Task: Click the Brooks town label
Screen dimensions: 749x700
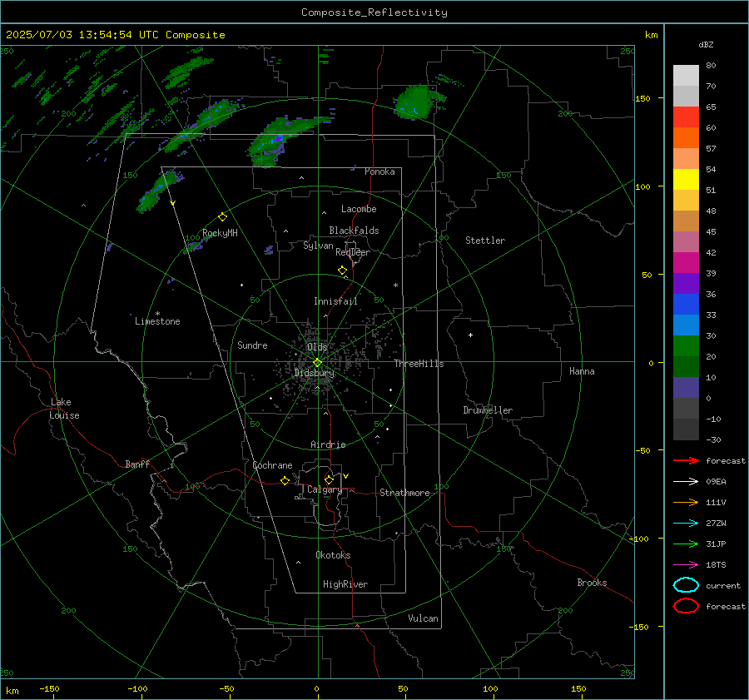Action: (x=592, y=583)
